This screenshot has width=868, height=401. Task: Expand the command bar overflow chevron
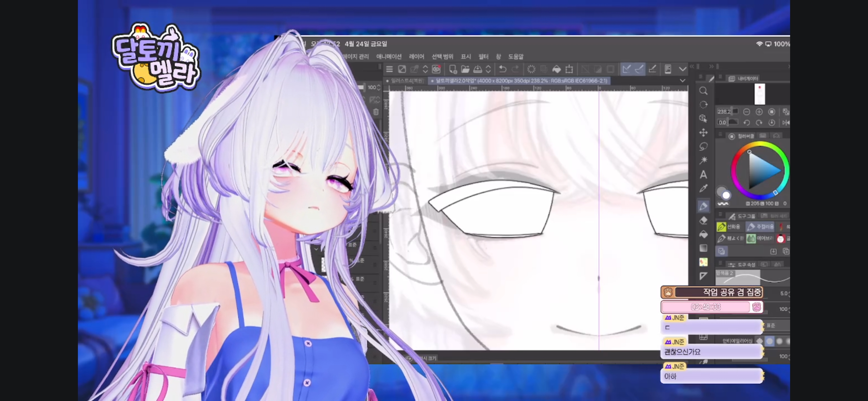point(683,69)
